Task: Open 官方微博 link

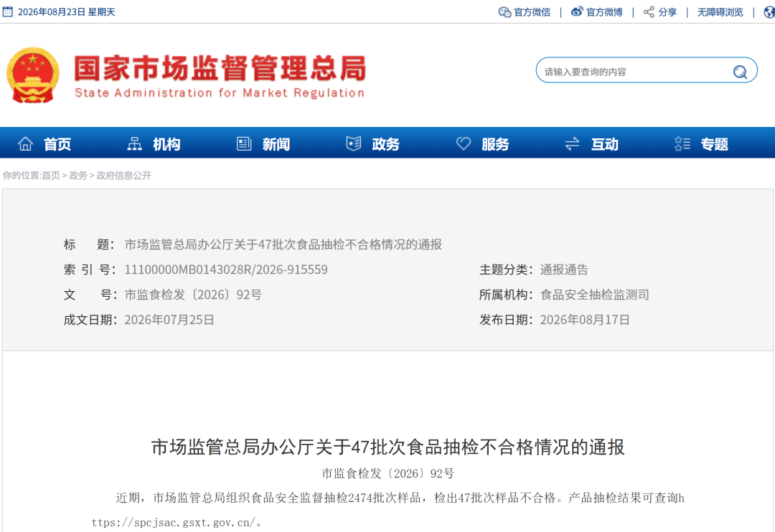Action: [x=604, y=12]
